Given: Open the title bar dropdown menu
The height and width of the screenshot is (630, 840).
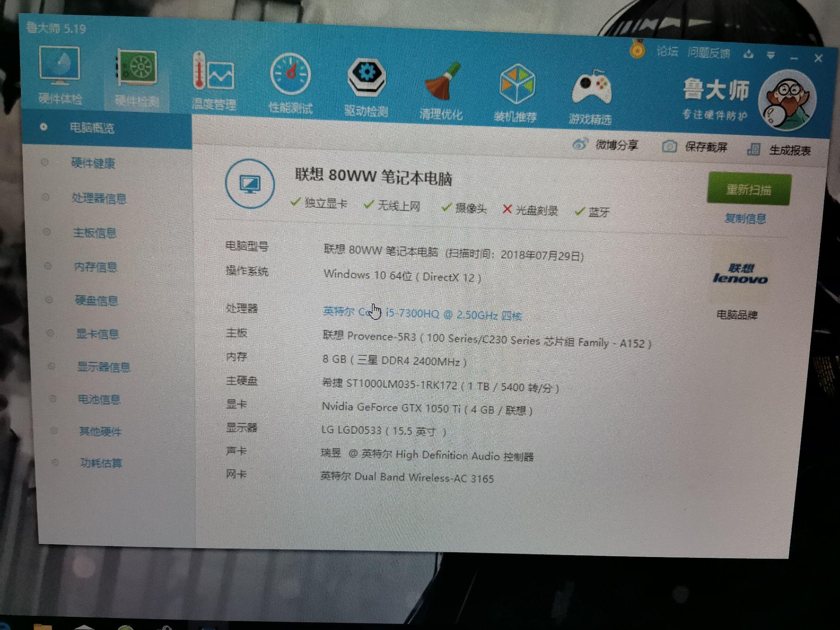Looking at the screenshot, I should [x=771, y=55].
